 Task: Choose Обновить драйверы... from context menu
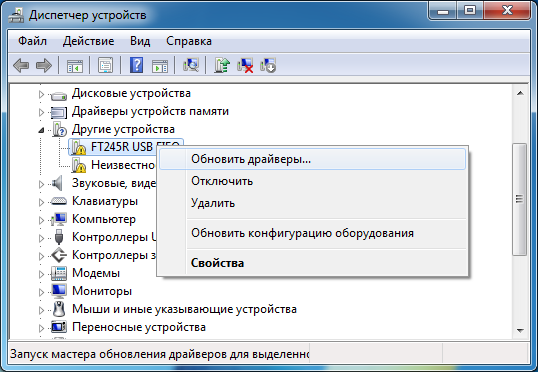pyautogui.click(x=313, y=159)
